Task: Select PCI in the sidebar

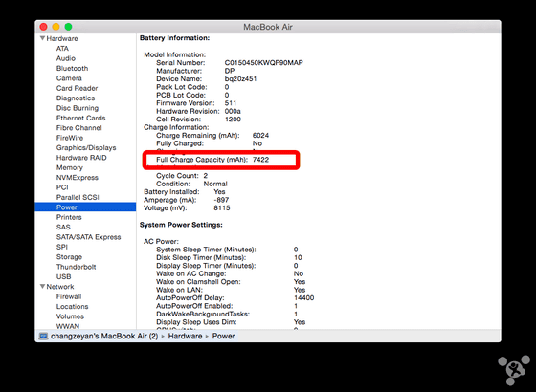Action: 62,187
